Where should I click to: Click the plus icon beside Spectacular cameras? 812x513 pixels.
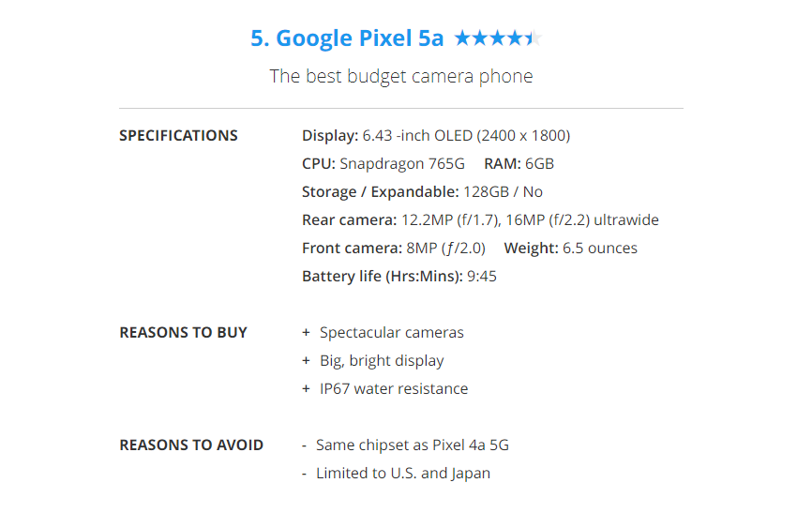[x=306, y=333]
